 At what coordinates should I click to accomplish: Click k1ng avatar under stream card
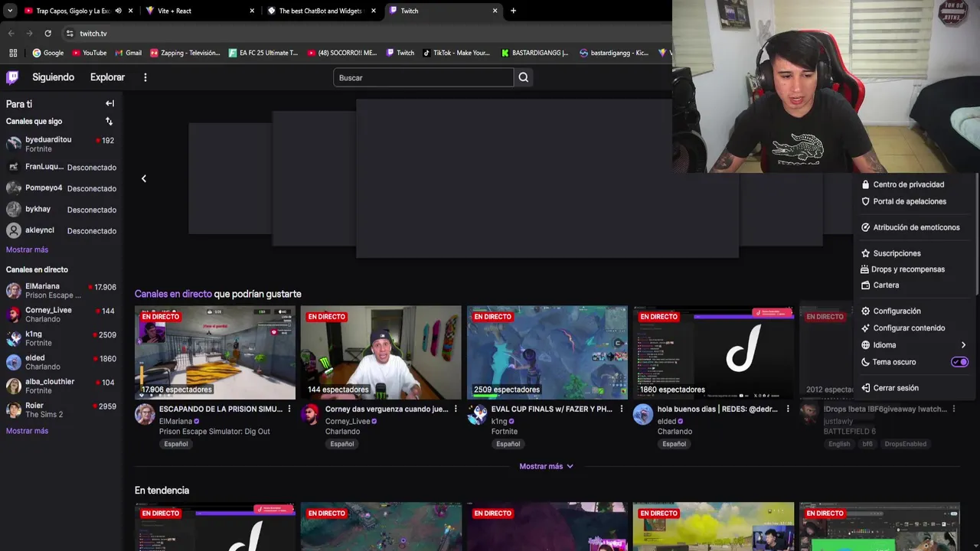coord(477,415)
